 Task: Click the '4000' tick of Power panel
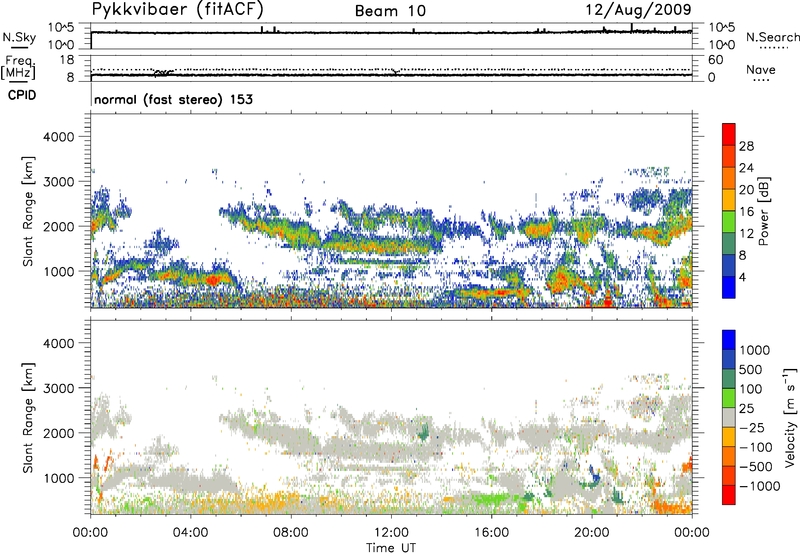coord(58,137)
